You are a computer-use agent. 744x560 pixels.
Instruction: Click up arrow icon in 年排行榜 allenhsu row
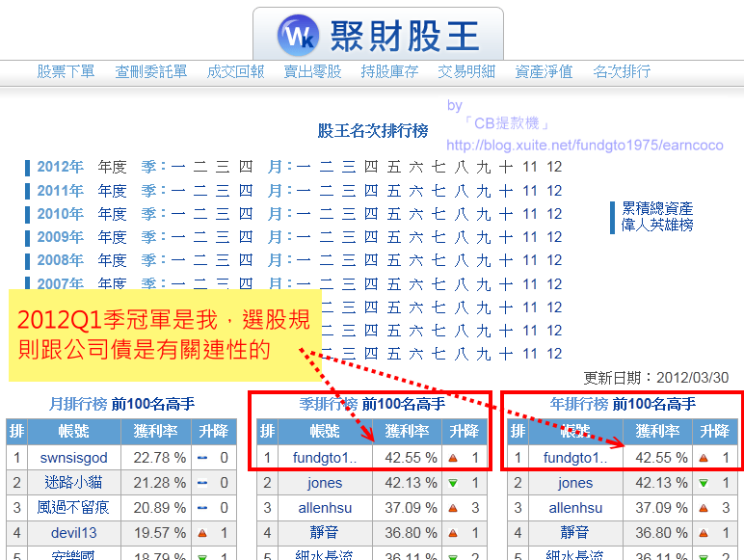(704, 508)
